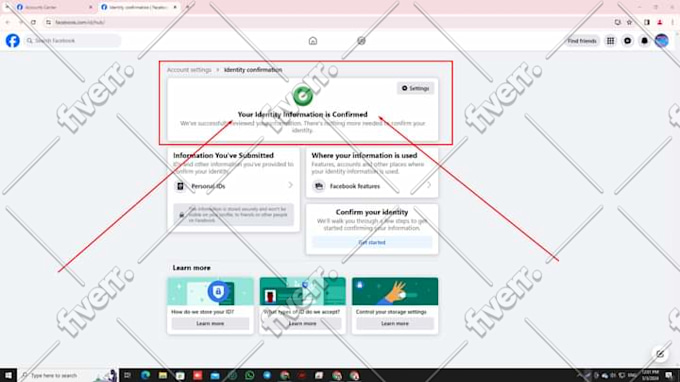Screen dimensions: 680x382
Task: Click the taskbar clock
Action: pos(650,375)
